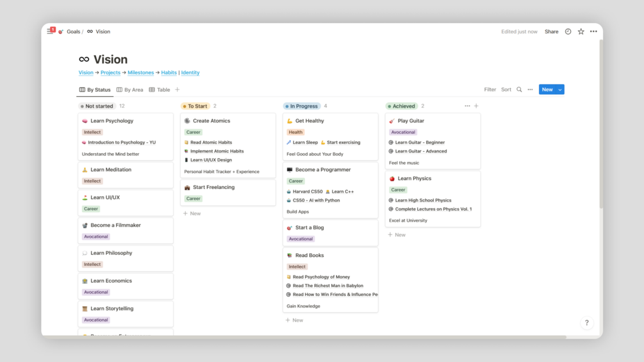Click the Goals page icon in the breadcrumb
This screenshot has height=362, width=644.
[x=61, y=31]
